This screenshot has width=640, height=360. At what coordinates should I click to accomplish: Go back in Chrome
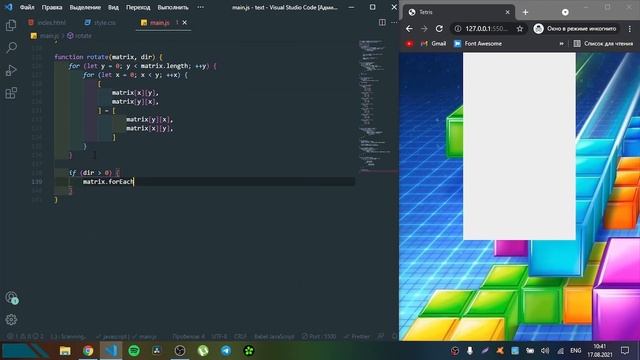coord(409,29)
